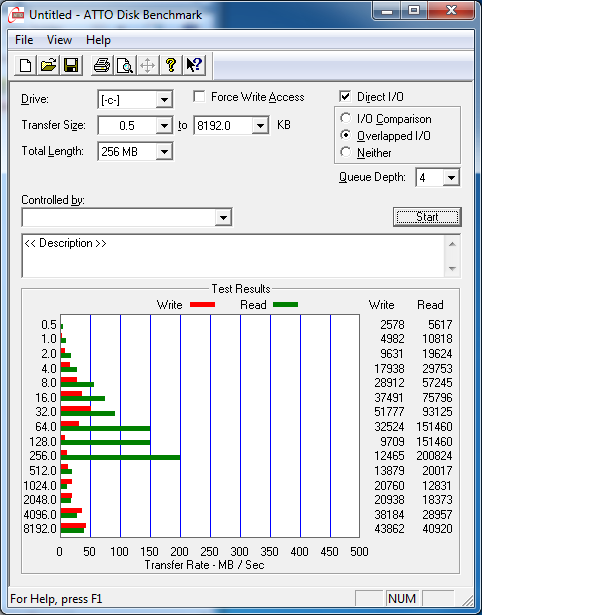Start the benchmark with the Start button
The width and height of the screenshot is (614, 615).
427,217
